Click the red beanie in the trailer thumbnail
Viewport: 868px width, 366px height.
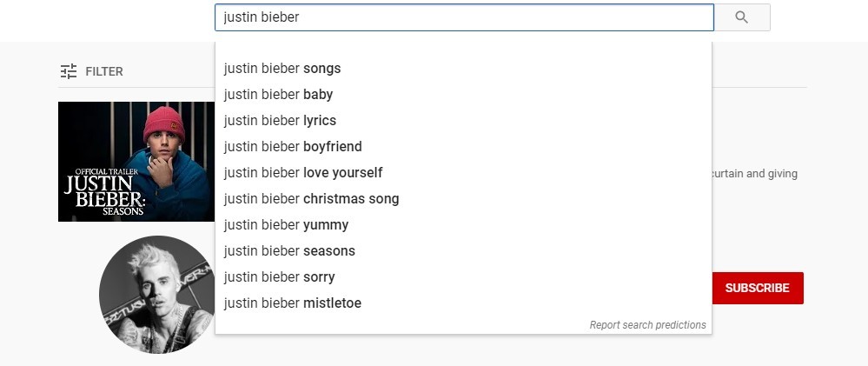pos(164,123)
